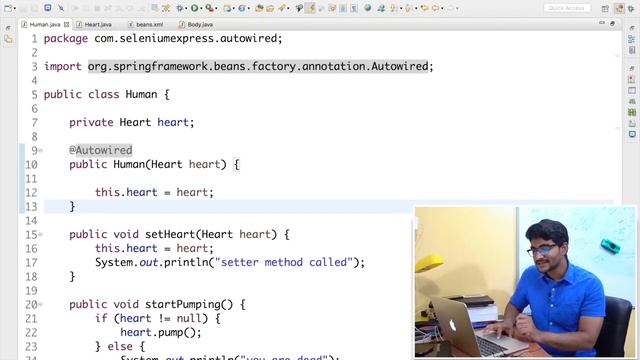Click the '@Autowired' annotation text
640x360 pixels.
pos(100,150)
